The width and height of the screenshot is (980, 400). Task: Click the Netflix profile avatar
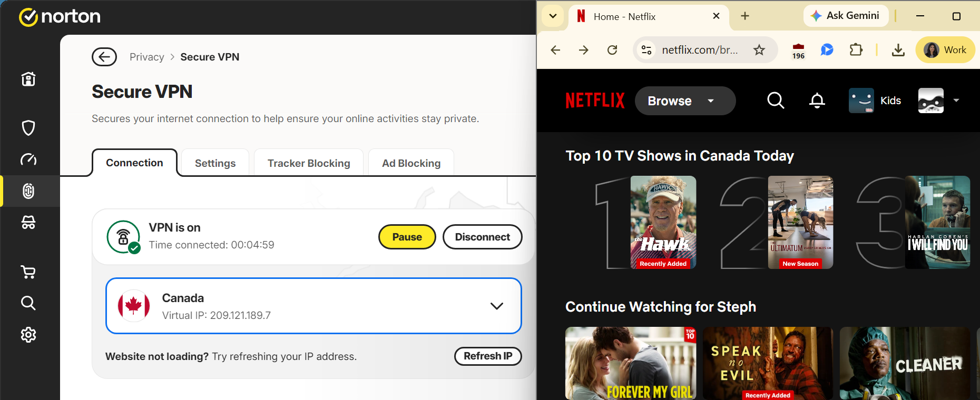(931, 101)
